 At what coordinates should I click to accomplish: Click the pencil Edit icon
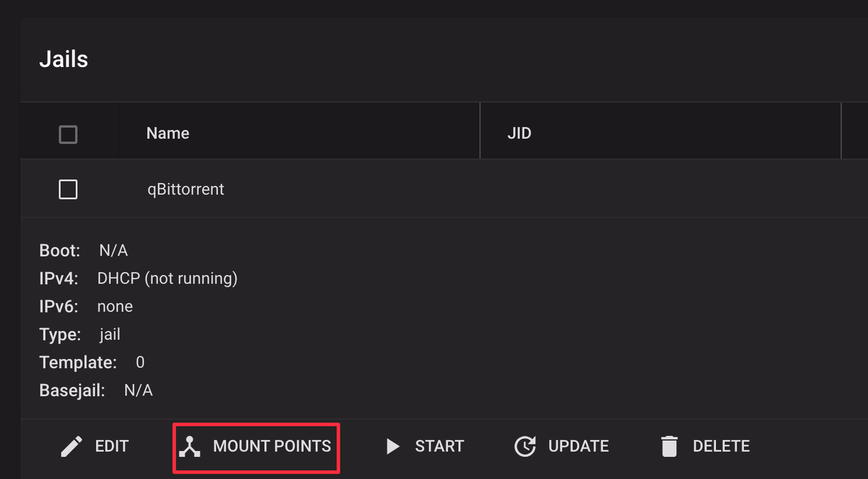point(72,446)
